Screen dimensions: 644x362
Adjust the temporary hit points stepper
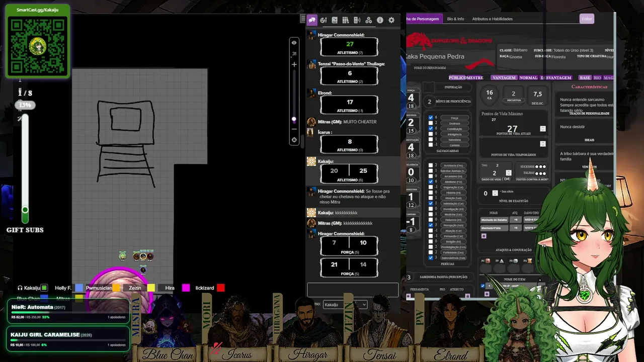click(x=543, y=144)
